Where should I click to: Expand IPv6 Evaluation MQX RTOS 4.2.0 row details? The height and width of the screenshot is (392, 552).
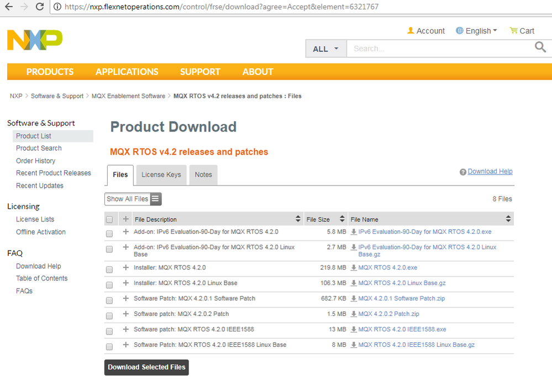[125, 231]
